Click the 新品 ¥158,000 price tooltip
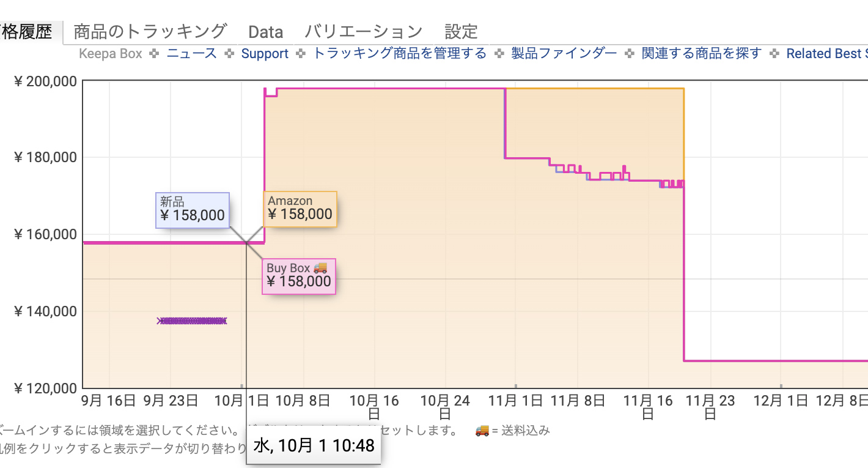Viewport: 868px width, 468px height. pyautogui.click(x=193, y=210)
